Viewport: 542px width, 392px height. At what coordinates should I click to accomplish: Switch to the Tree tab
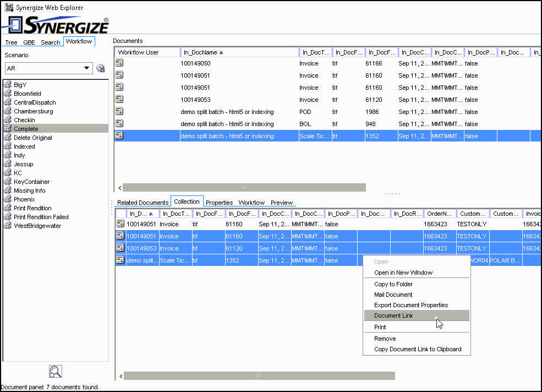coord(11,42)
